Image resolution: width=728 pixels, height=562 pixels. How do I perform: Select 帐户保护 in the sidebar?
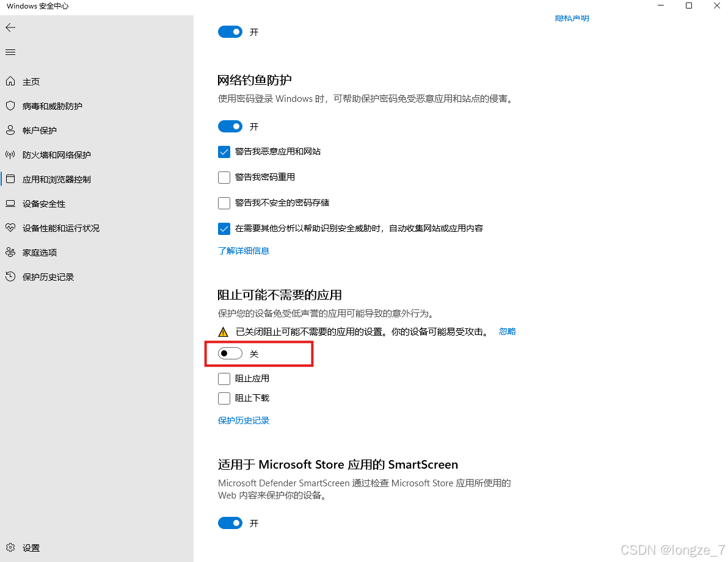[40, 131]
